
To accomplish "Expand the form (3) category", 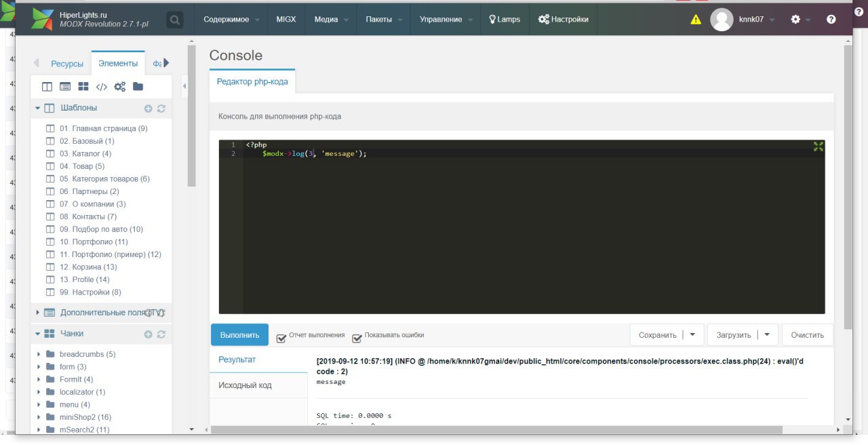I will coord(39,367).
